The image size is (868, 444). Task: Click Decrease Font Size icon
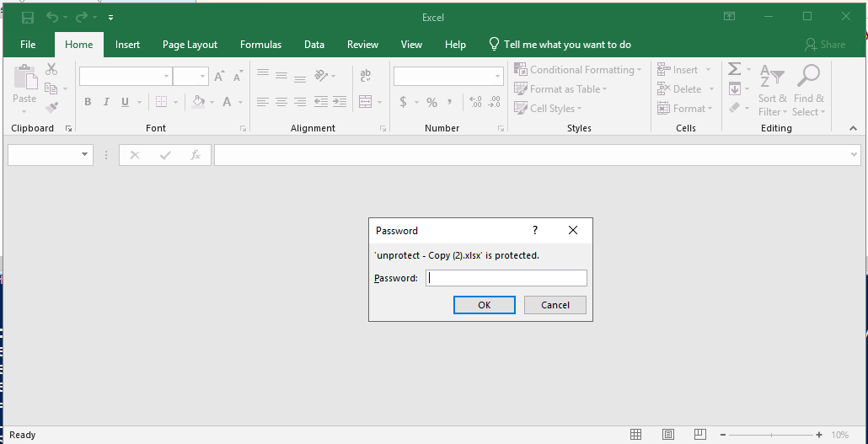(238, 77)
